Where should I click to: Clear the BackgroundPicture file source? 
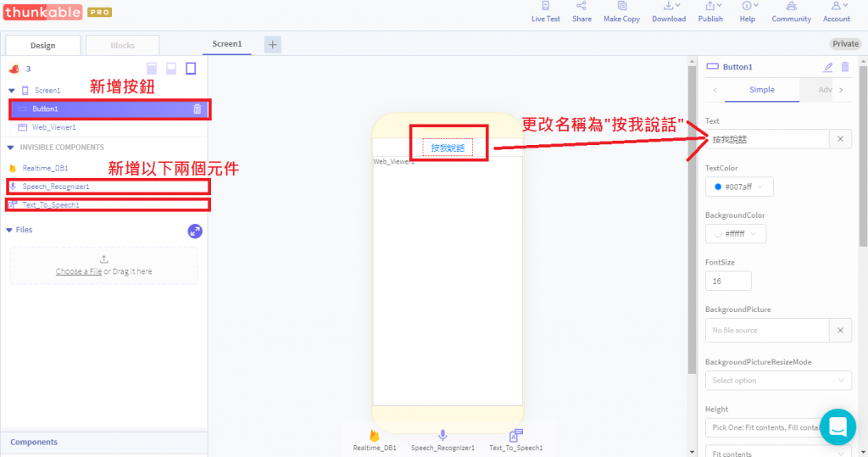point(840,330)
